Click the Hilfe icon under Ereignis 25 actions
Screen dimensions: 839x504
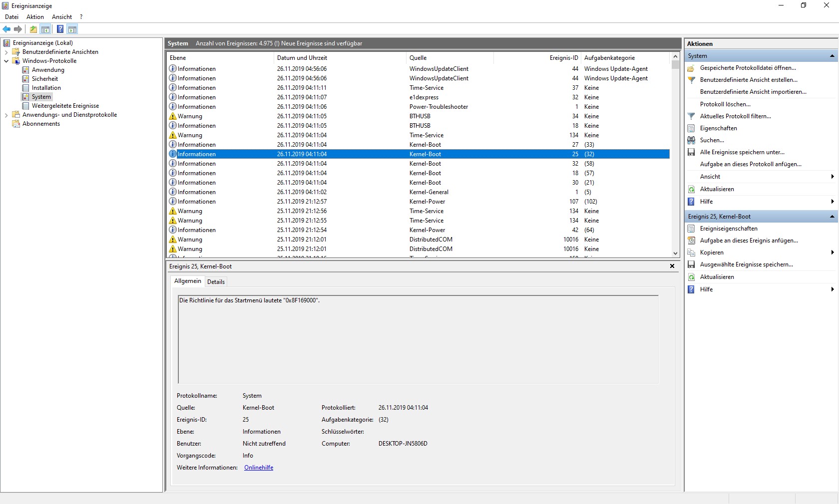click(691, 289)
